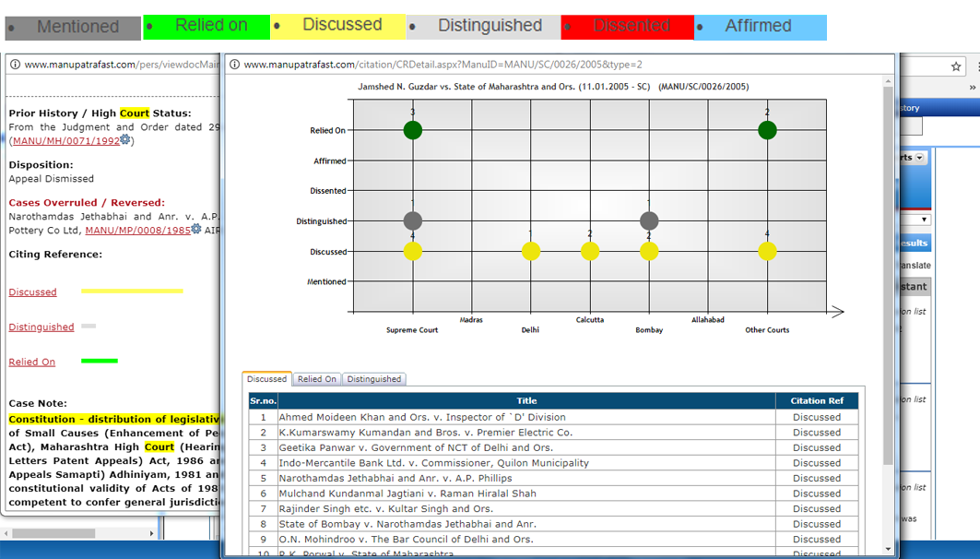The height and width of the screenshot is (559, 980).
Task: Click the bookmark star icon
Action: click(956, 66)
